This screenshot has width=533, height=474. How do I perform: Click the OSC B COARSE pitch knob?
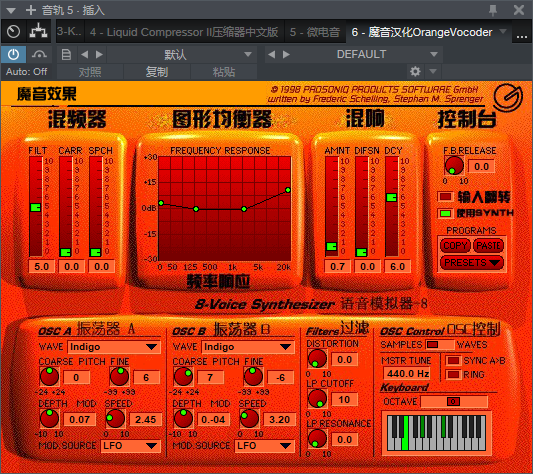184,377
